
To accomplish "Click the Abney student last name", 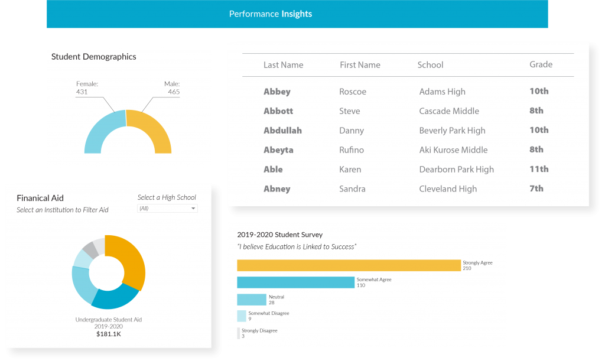I will pos(277,189).
